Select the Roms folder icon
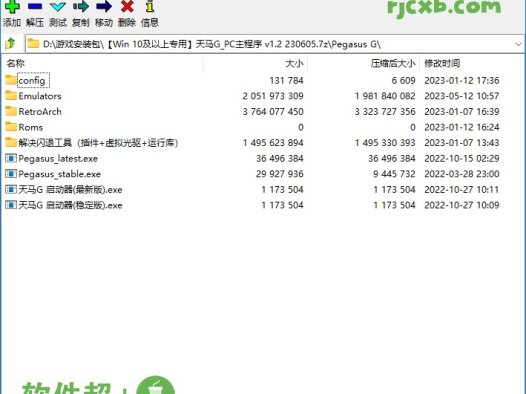This screenshot has height=394, width=526. coord(11,127)
